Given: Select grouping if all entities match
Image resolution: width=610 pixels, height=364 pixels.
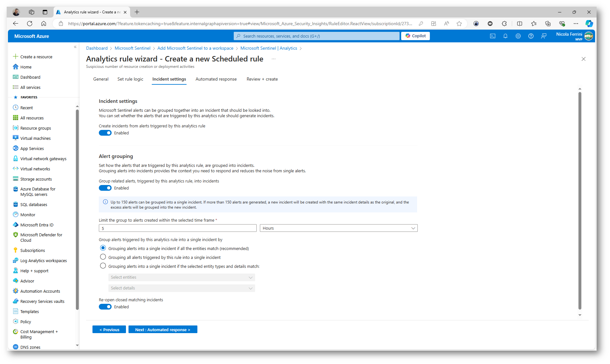Looking at the screenshot, I should pyautogui.click(x=103, y=248).
